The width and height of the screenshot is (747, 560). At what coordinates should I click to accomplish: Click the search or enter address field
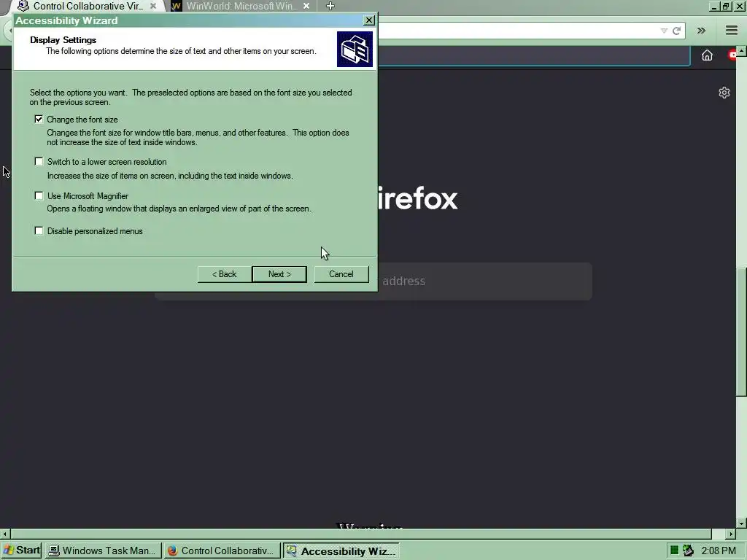485,281
